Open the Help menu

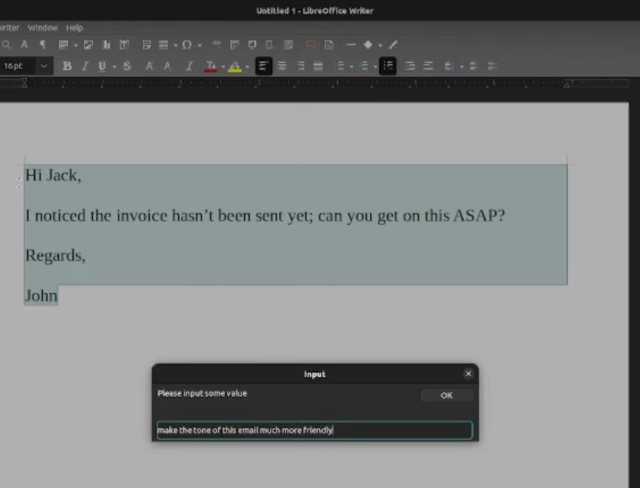[74, 28]
